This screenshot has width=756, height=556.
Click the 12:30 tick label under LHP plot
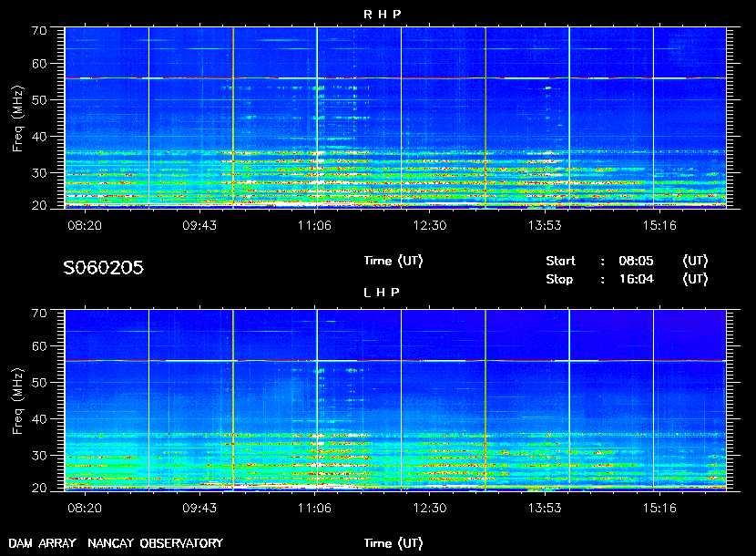point(430,509)
